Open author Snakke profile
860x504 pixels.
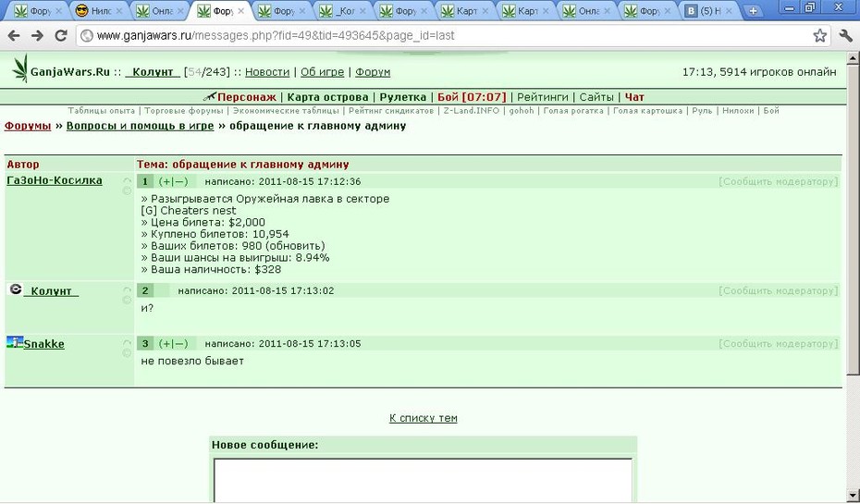[43, 344]
